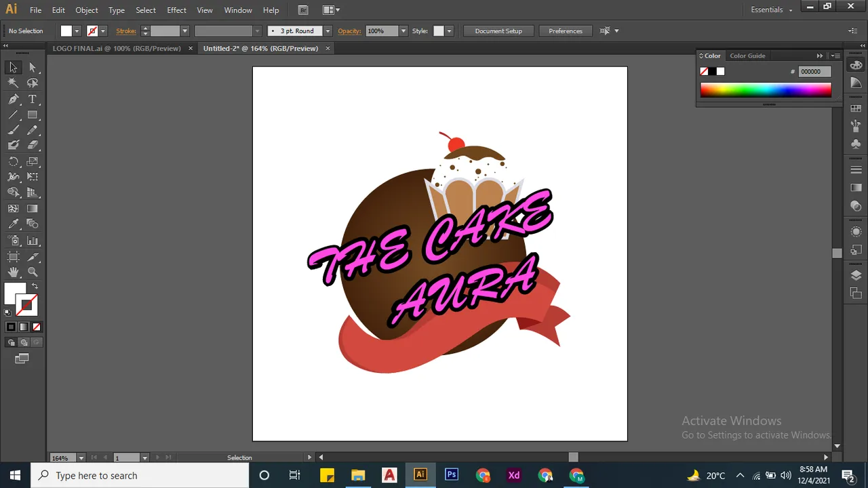The width and height of the screenshot is (868, 488).
Task: Expand the stroke weight dropdown
Action: [184, 31]
